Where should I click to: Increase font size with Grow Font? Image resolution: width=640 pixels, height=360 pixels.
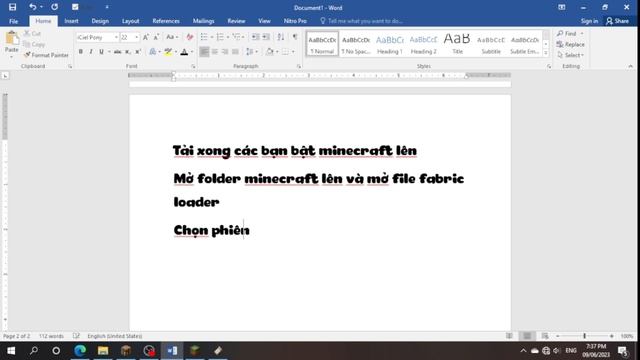coord(146,37)
